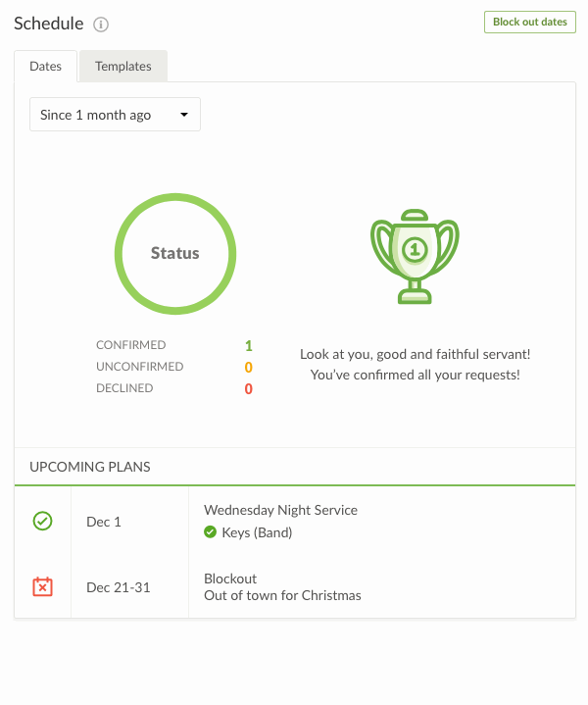The height and width of the screenshot is (705, 588).
Task: Switch to the Templates tab
Action: pos(123,67)
